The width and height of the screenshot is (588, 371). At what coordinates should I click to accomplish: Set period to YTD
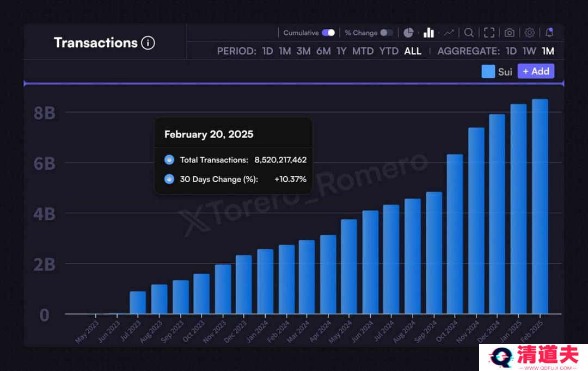(x=389, y=51)
